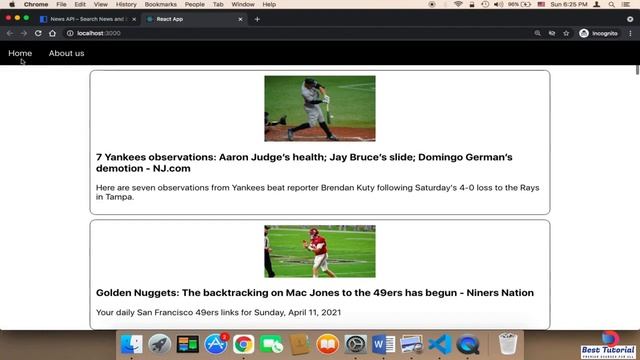
Task: Open Finder from the dock
Action: pyautogui.click(x=131, y=344)
